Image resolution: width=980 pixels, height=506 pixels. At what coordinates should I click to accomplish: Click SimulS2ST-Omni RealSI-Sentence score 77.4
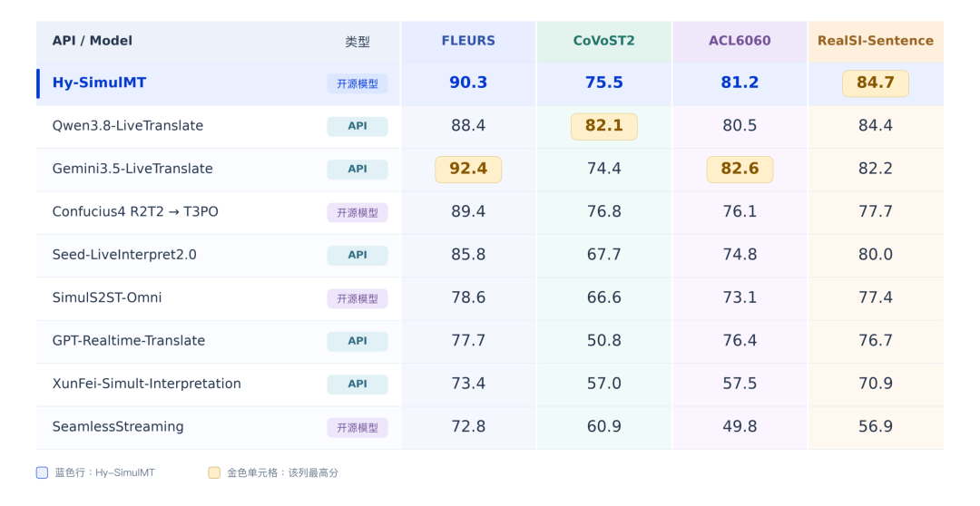[x=875, y=298]
